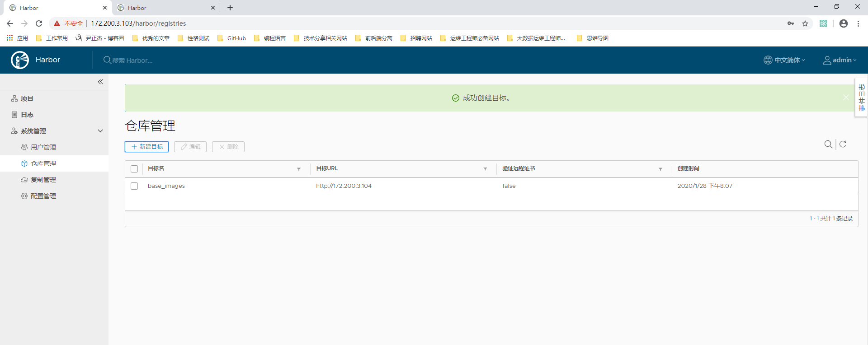This screenshot has width=868, height=345.
Task: Collapse the sidebar with double-chevron icon
Action: [100, 82]
